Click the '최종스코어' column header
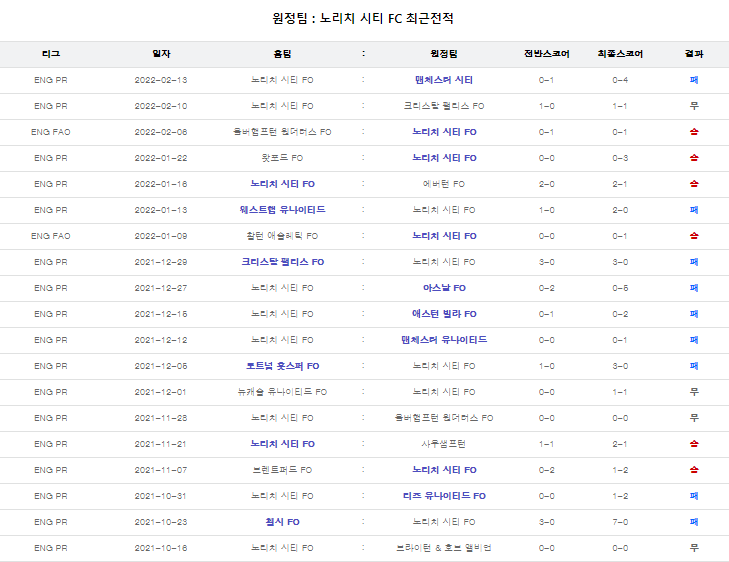The width and height of the screenshot is (729, 562). click(620, 54)
